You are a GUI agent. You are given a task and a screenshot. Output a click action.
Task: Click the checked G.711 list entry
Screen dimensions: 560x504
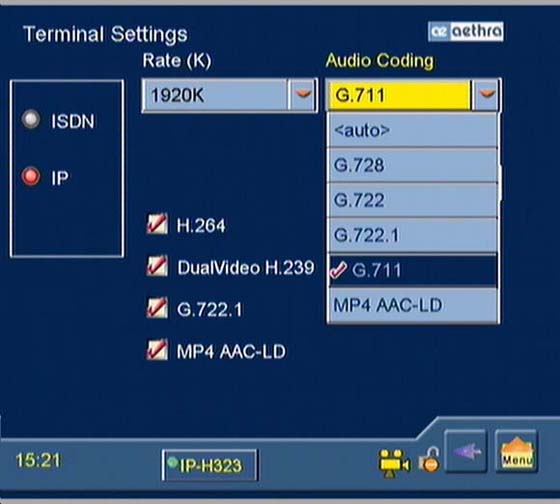pyautogui.click(x=412, y=270)
